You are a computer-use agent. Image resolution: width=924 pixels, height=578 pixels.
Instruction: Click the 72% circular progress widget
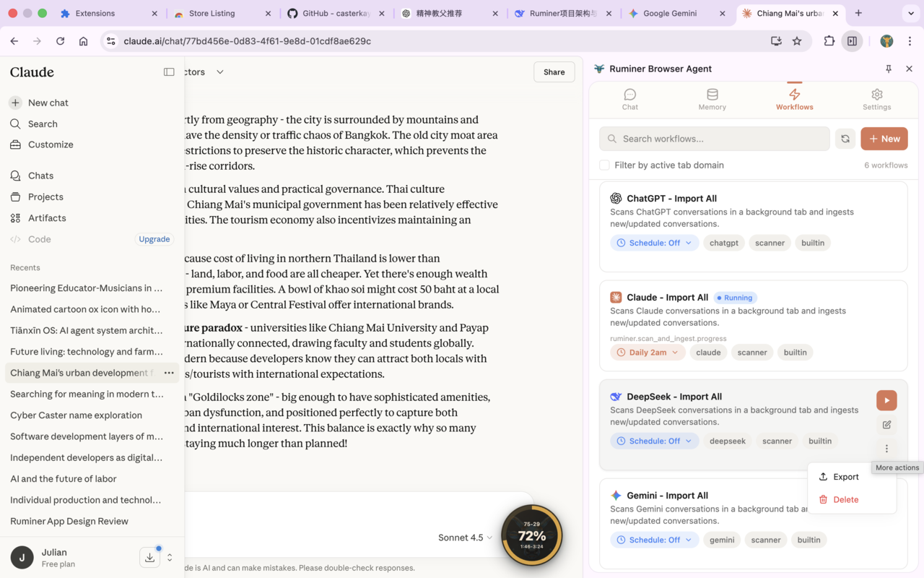(x=532, y=535)
